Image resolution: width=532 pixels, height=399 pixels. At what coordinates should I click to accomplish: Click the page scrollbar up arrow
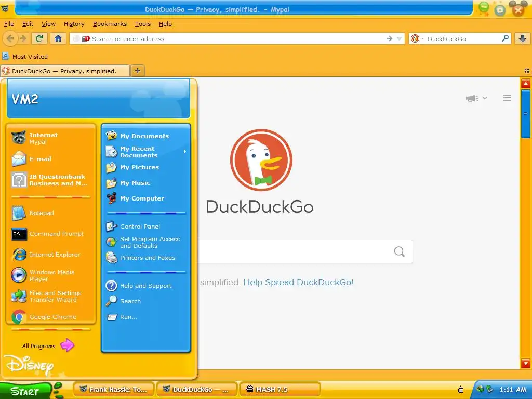[x=526, y=84]
